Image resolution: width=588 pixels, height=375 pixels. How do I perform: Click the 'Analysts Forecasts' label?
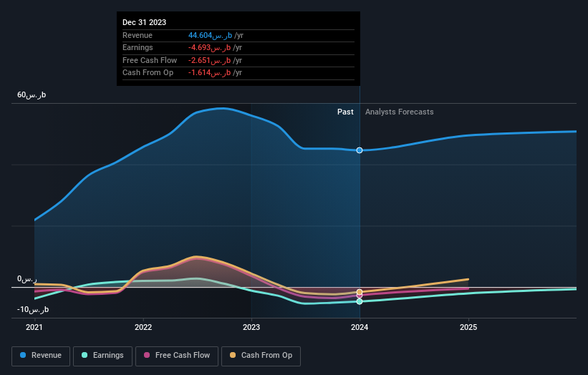tap(400, 112)
